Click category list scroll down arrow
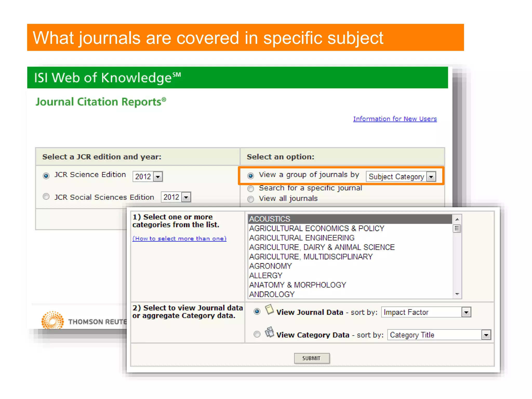The image size is (532, 399). point(457,294)
